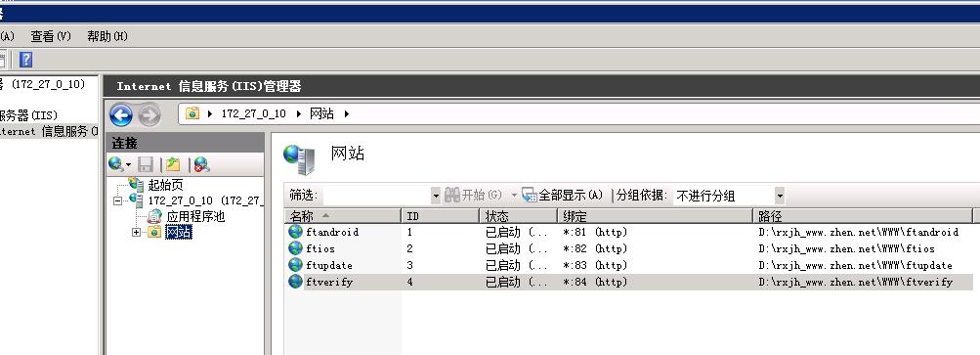Click the ftandroid site globe icon

tap(296, 232)
